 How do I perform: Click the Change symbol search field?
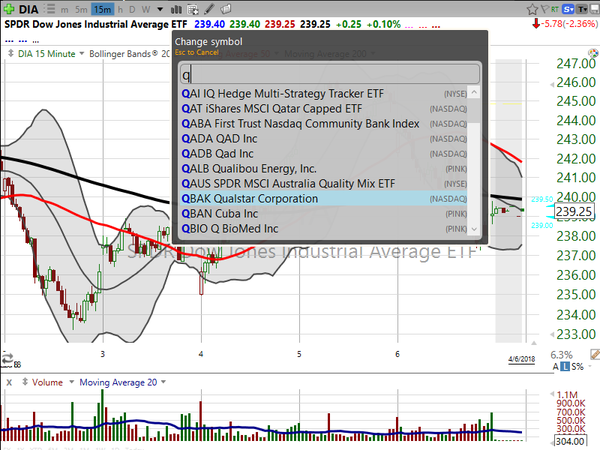point(329,73)
